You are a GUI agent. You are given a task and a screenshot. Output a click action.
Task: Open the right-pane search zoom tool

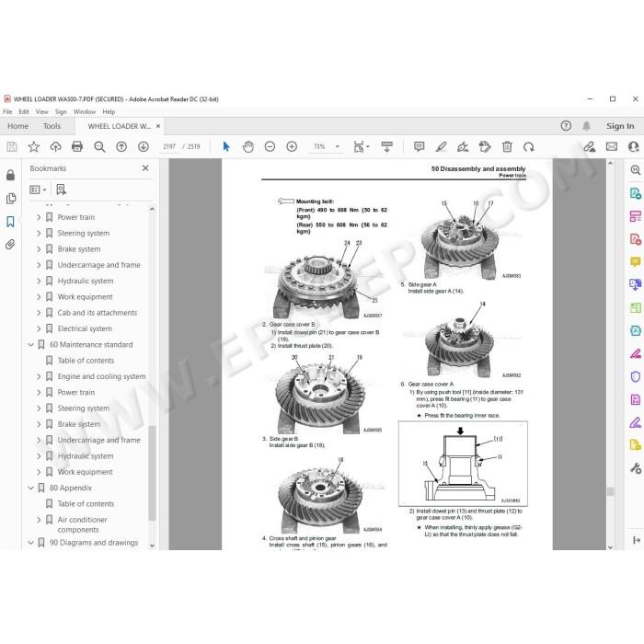click(x=636, y=170)
